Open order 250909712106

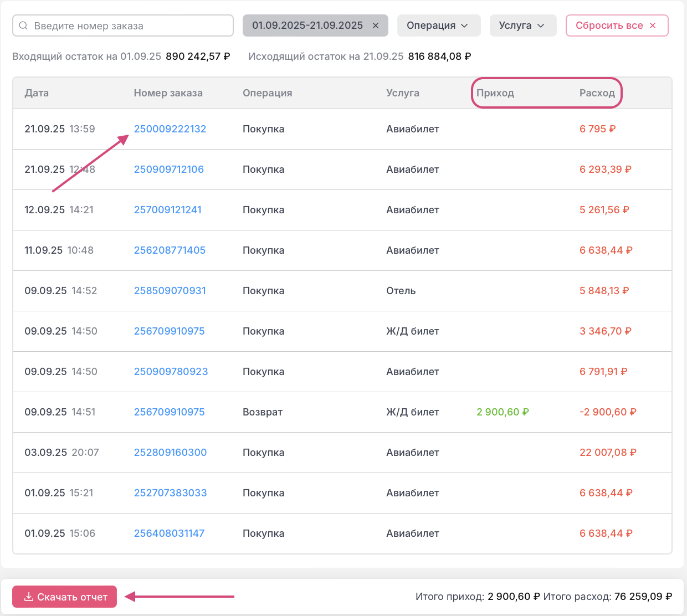click(169, 170)
